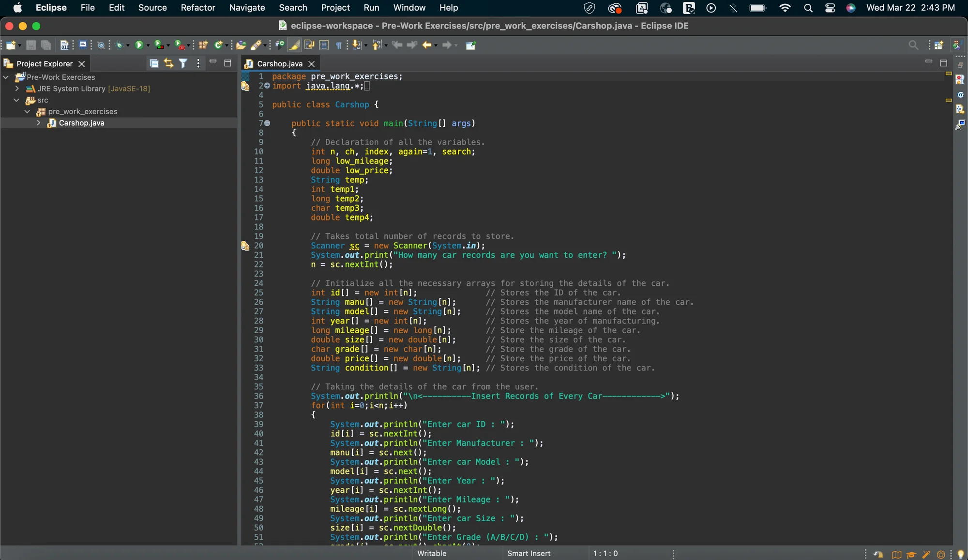Open the Refactor menu
The width and height of the screenshot is (968, 560).
197,8
